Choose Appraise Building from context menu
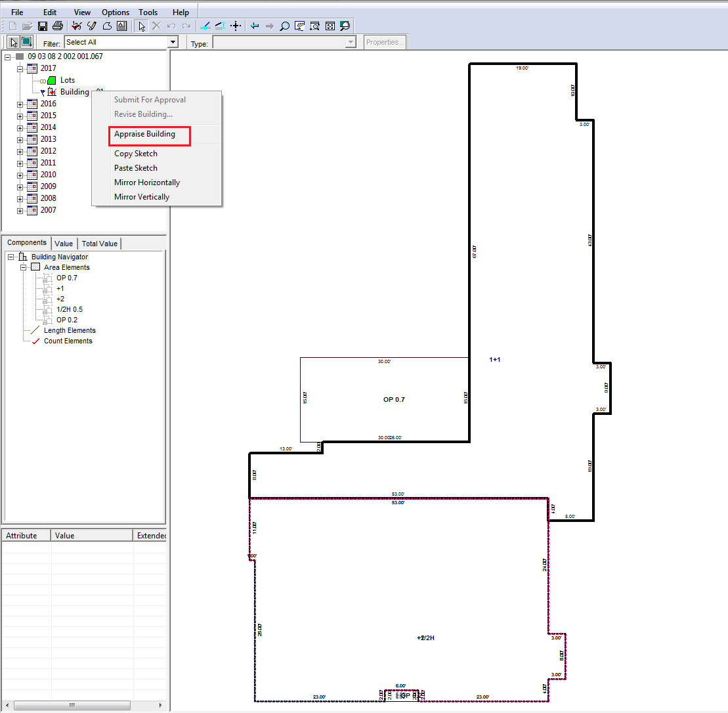Image resolution: width=728 pixels, height=713 pixels. pyautogui.click(x=144, y=134)
